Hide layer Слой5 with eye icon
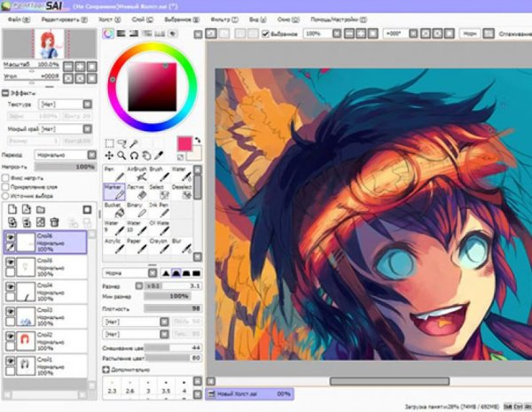The height and width of the screenshot is (412, 532). [x=10, y=264]
